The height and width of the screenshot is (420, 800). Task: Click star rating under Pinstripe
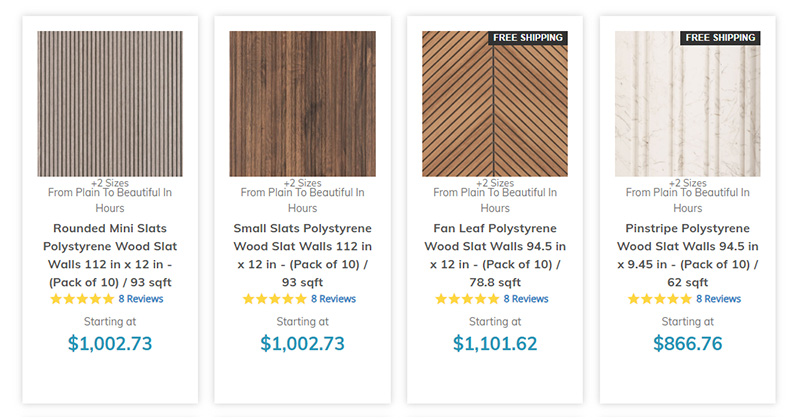tap(659, 299)
